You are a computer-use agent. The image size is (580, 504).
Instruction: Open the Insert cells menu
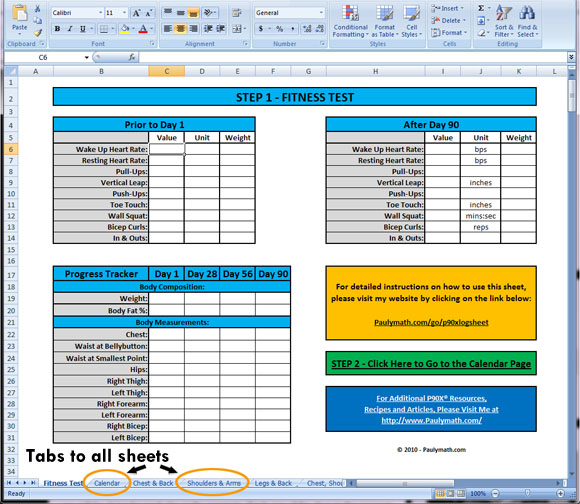[448, 8]
